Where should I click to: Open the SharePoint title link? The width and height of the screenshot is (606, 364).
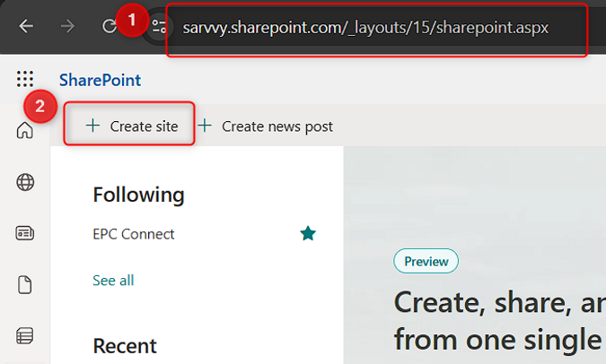(x=100, y=81)
